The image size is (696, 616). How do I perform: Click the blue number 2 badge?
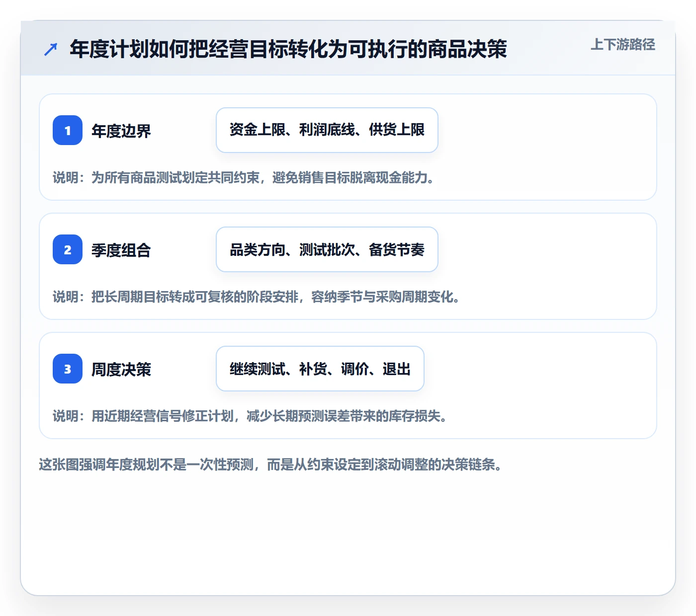tap(68, 249)
